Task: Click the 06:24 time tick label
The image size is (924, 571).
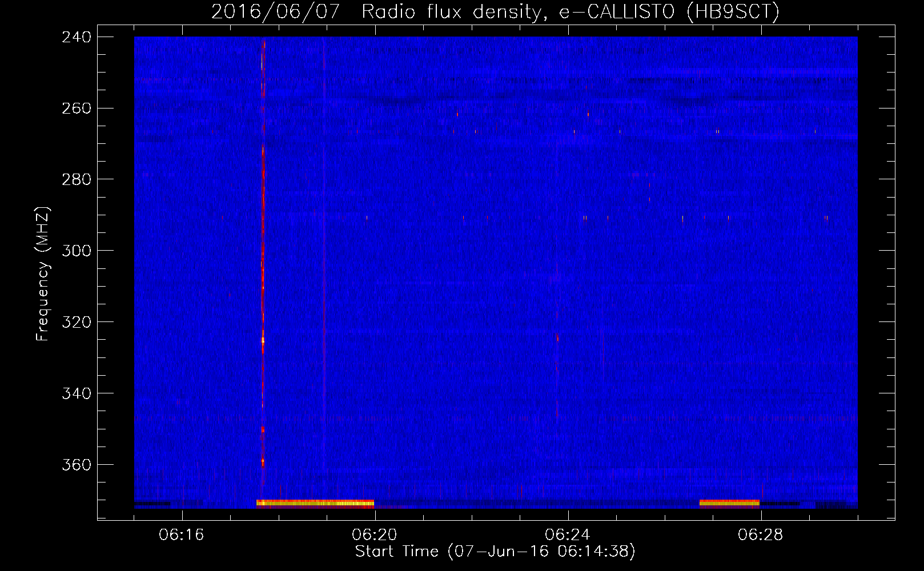Action: (x=568, y=535)
